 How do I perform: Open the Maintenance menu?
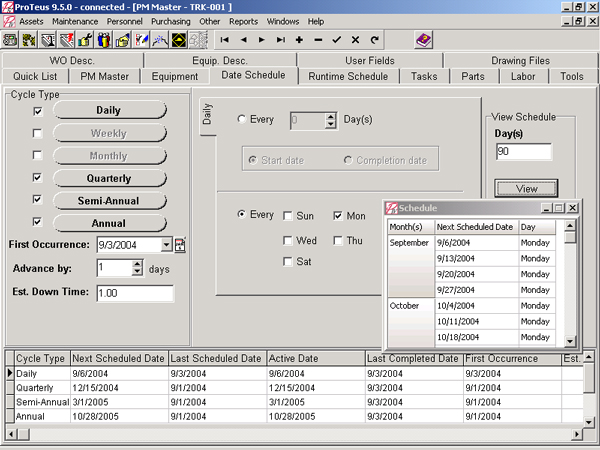coord(75,20)
